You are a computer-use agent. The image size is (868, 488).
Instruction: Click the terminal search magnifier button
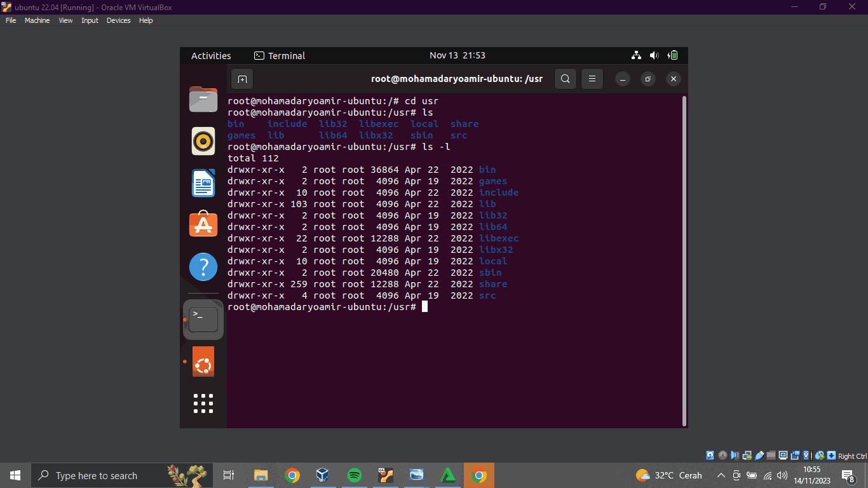pyautogui.click(x=566, y=79)
